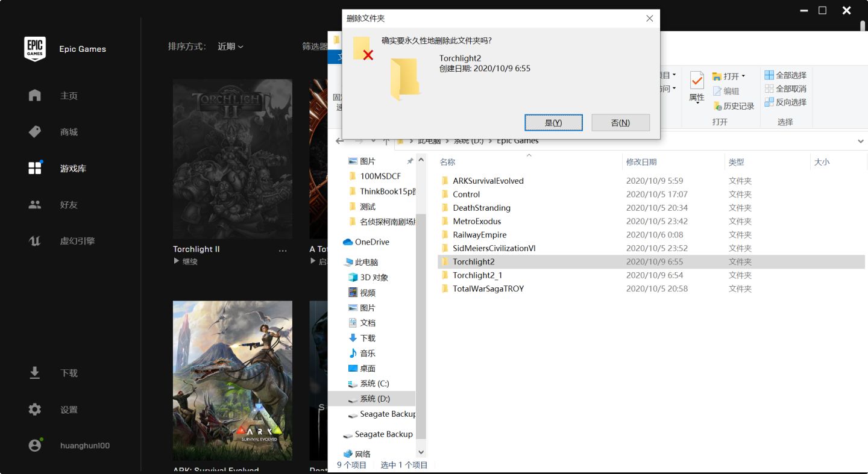Open the 主页 home icon
868x474 pixels.
[x=35, y=95]
